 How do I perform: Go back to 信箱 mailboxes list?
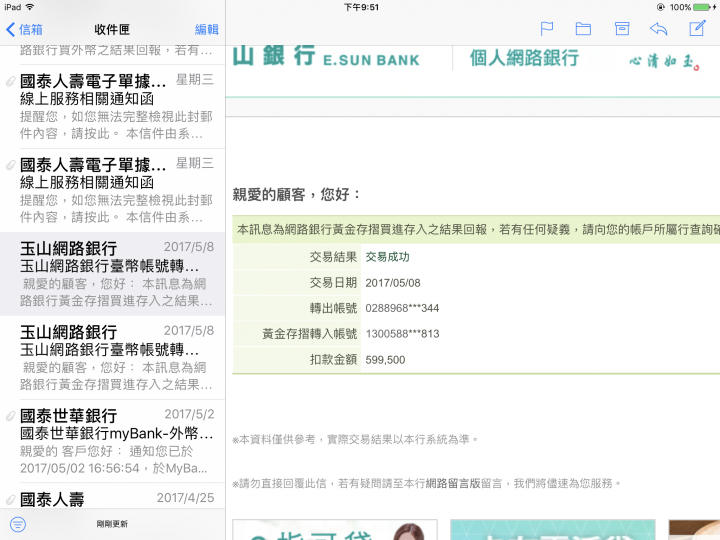(24, 30)
